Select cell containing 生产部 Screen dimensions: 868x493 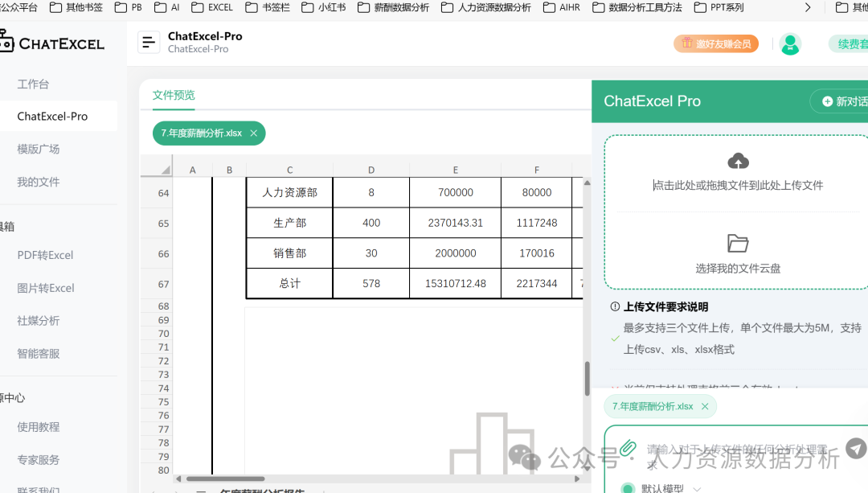pyautogui.click(x=289, y=224)
